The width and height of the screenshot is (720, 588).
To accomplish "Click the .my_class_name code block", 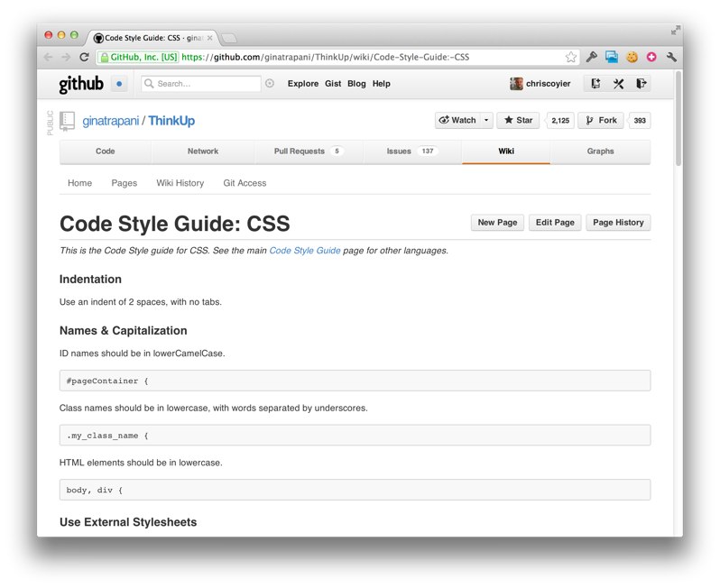I will (x=355, y=436).
